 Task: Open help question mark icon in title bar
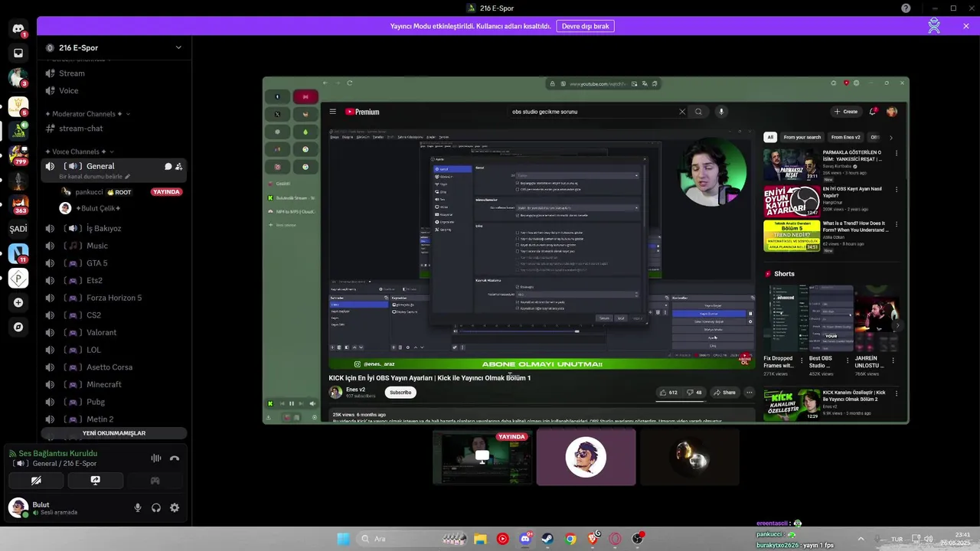906,8
